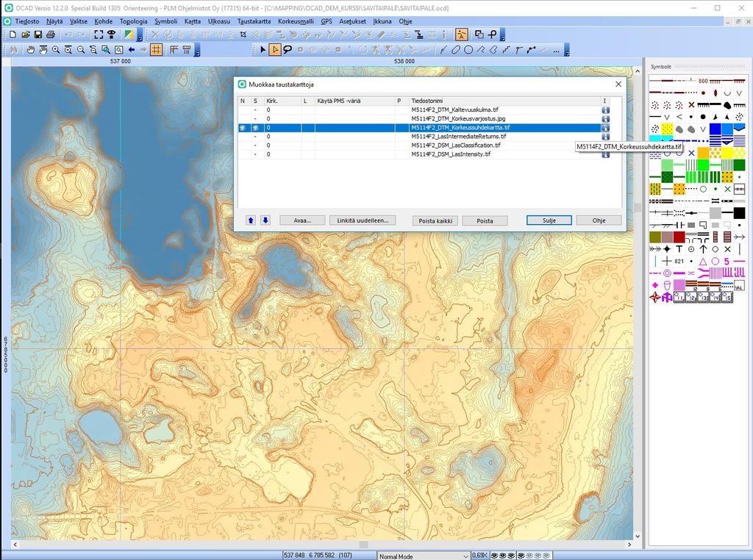Move the selected background map up
This screenshot has width=753, height=560.
pos(251,220)
